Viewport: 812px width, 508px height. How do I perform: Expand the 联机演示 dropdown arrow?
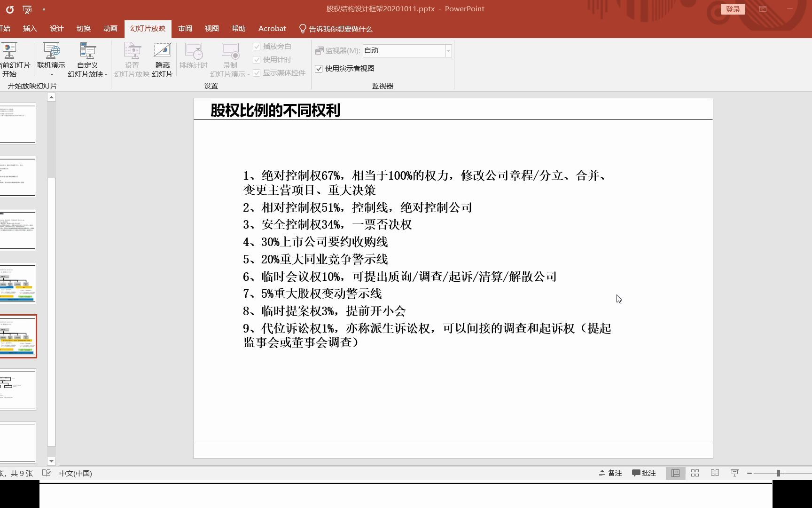52,74
